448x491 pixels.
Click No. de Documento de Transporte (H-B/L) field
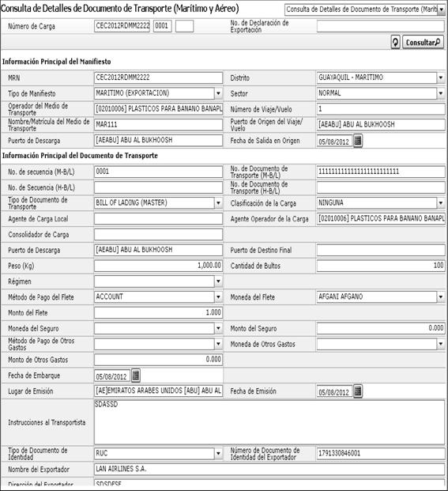381,187
